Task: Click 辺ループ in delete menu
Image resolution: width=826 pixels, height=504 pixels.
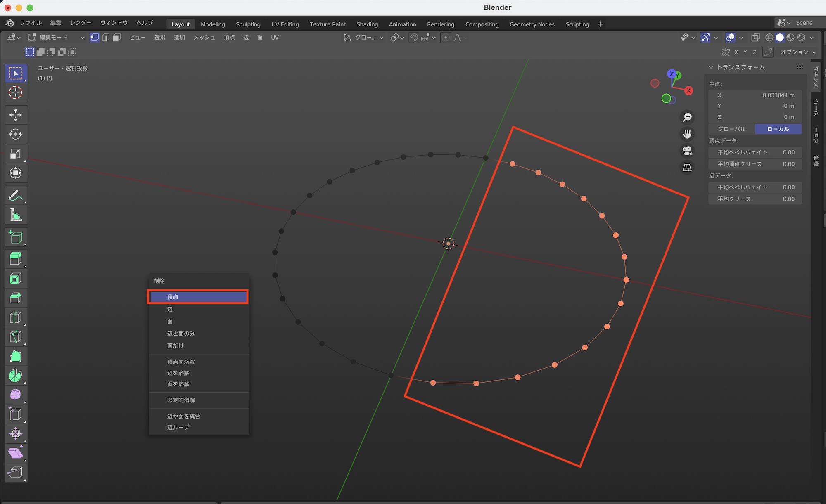Action: pos(178,427)
